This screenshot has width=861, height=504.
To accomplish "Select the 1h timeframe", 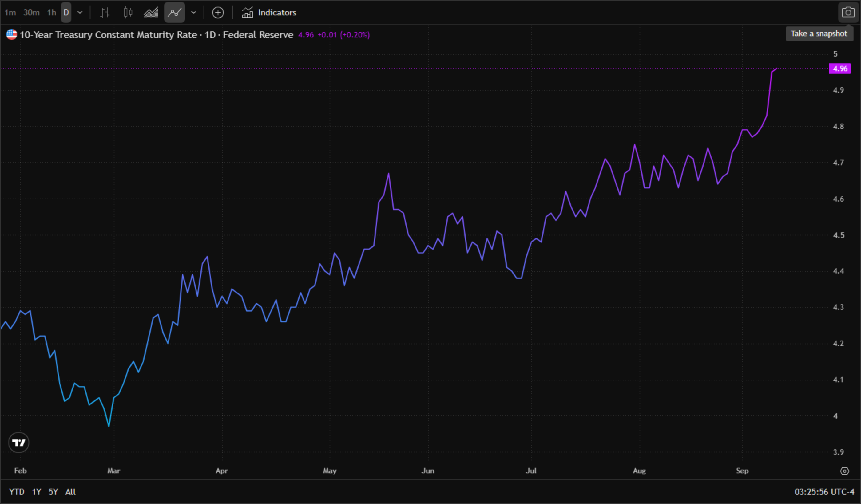I will (52, 13).
